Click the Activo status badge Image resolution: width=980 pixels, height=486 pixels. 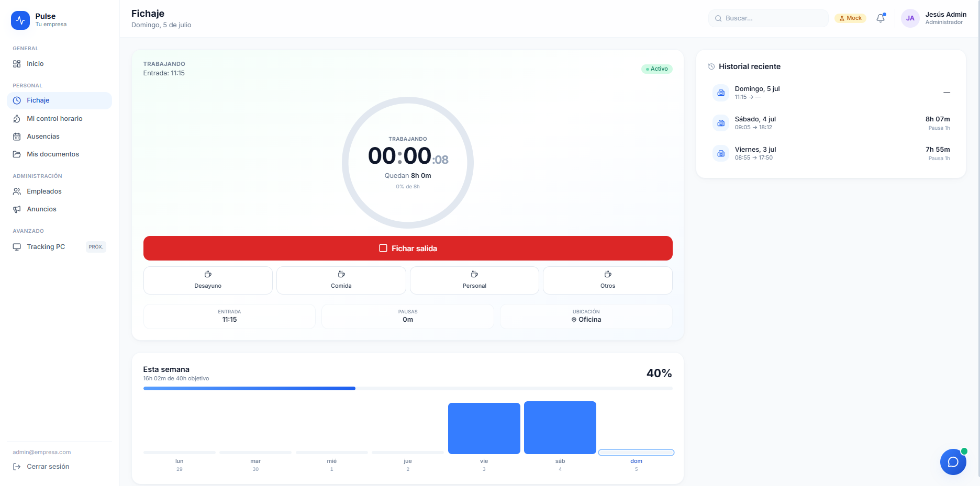(x=657, y=69)
